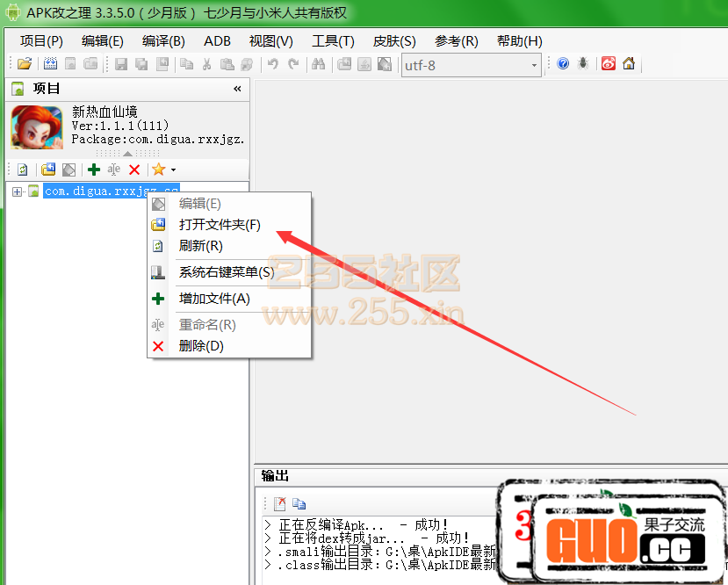
Task: Click the bug debug icon in toolbar
Action: pyautogui.click(x=583, y=64)
